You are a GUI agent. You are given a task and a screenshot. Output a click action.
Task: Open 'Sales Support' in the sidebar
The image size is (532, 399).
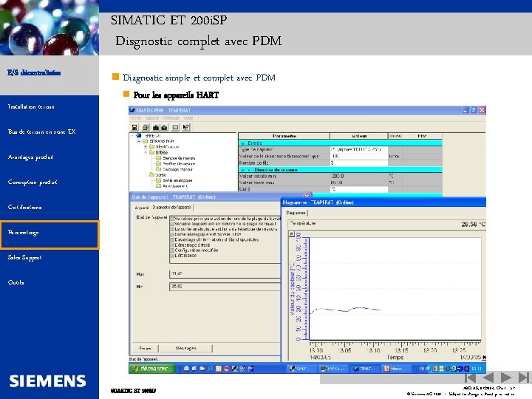click(x=25, y=258)
